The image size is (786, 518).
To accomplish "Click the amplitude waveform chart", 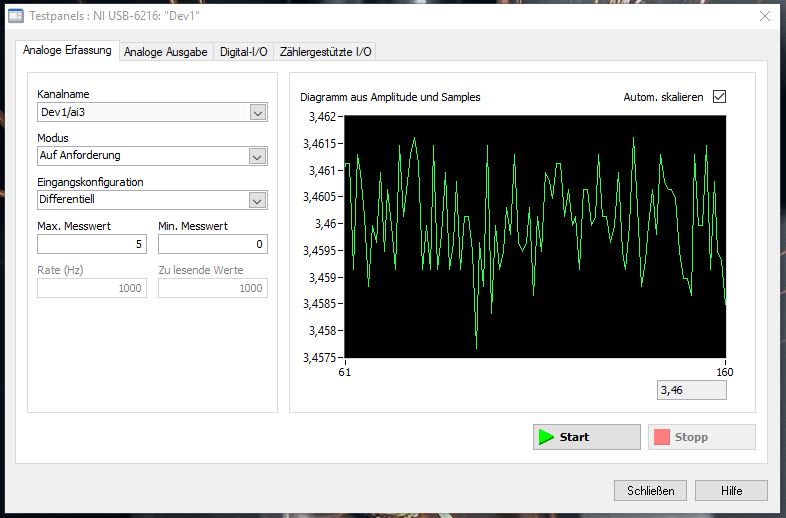I will coord(535,237).
